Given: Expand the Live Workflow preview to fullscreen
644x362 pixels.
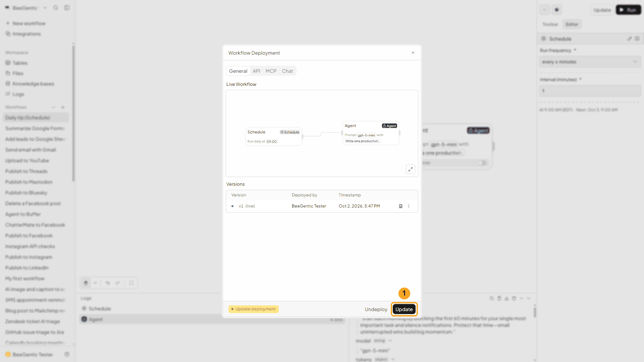Looking at the screenshot, I should tap(411, 169).
